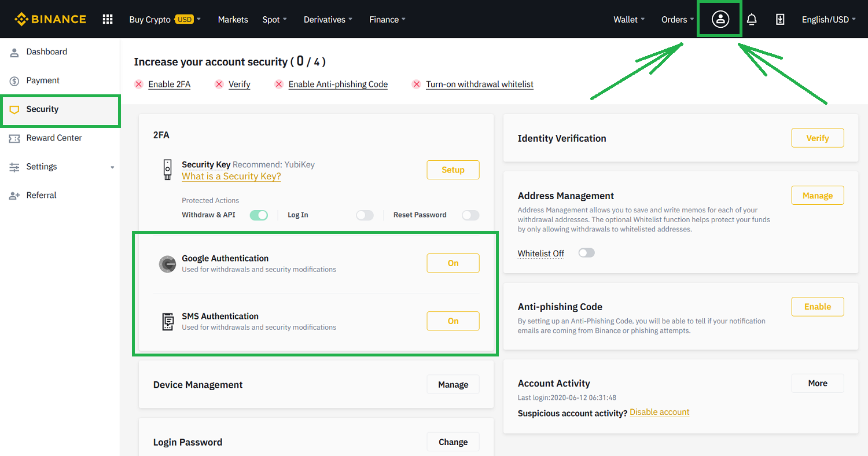
Task: Click the Enable 2FA link
Action: click(x=170, y=84)
